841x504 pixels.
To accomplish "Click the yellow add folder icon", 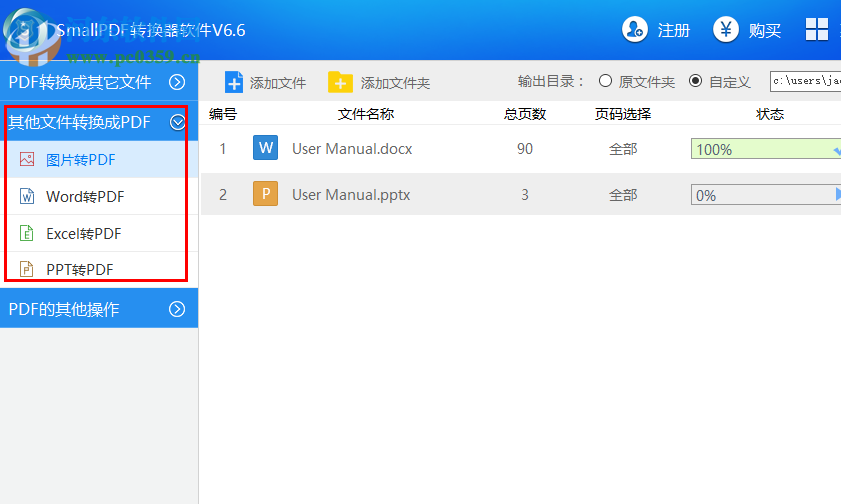I will point(340,82).
